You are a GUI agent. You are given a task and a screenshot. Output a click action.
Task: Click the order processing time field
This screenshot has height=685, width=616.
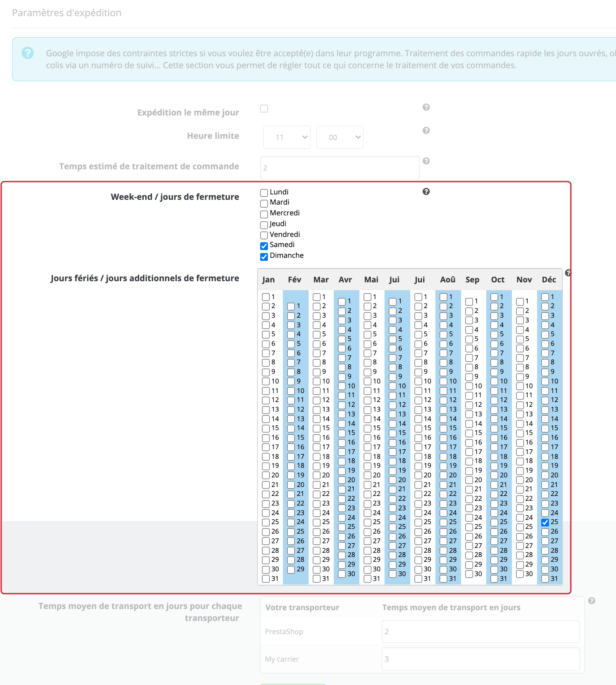point(340,168)
